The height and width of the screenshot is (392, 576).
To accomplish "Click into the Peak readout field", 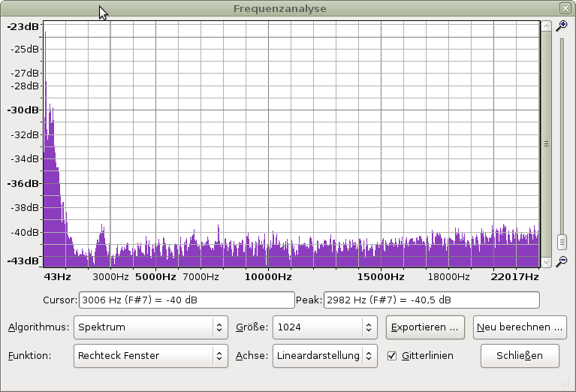I will (x=431, y=300).
